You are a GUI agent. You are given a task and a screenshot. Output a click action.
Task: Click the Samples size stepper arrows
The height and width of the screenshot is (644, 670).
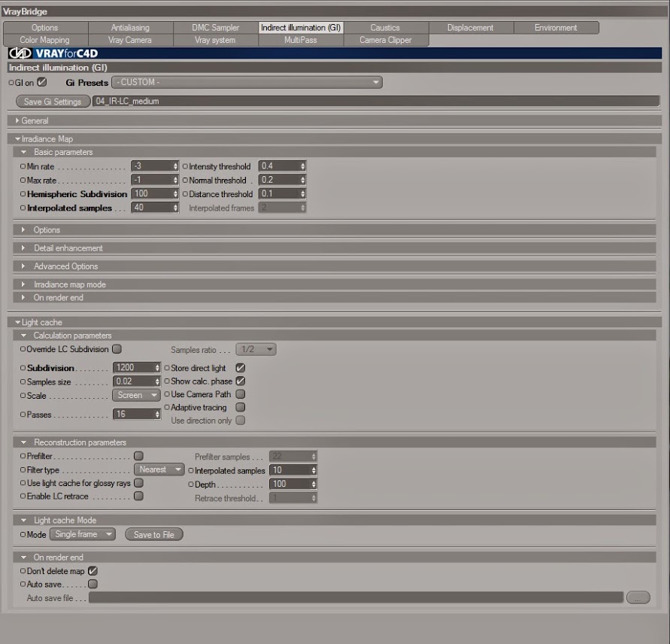click(157, 381)
